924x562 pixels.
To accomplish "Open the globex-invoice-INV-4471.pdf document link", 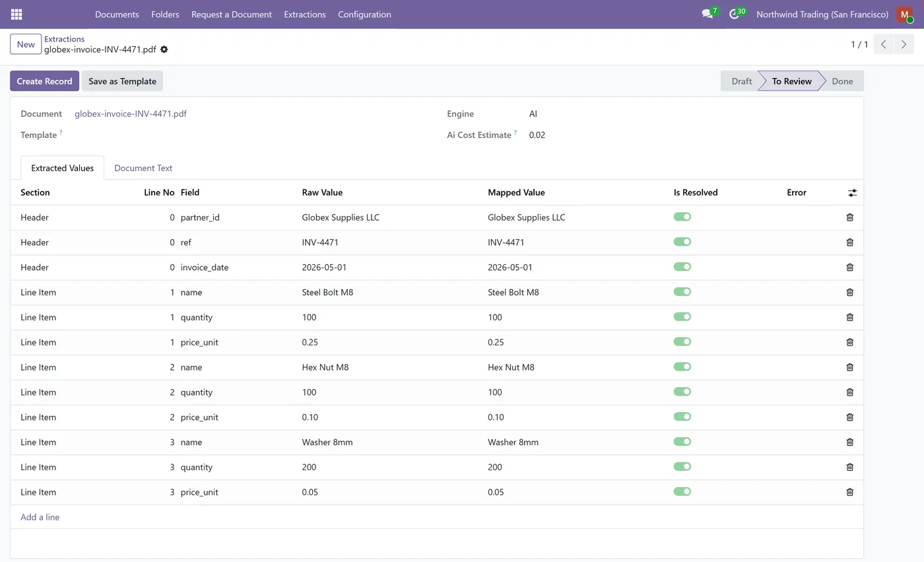I will coord(131,114).
